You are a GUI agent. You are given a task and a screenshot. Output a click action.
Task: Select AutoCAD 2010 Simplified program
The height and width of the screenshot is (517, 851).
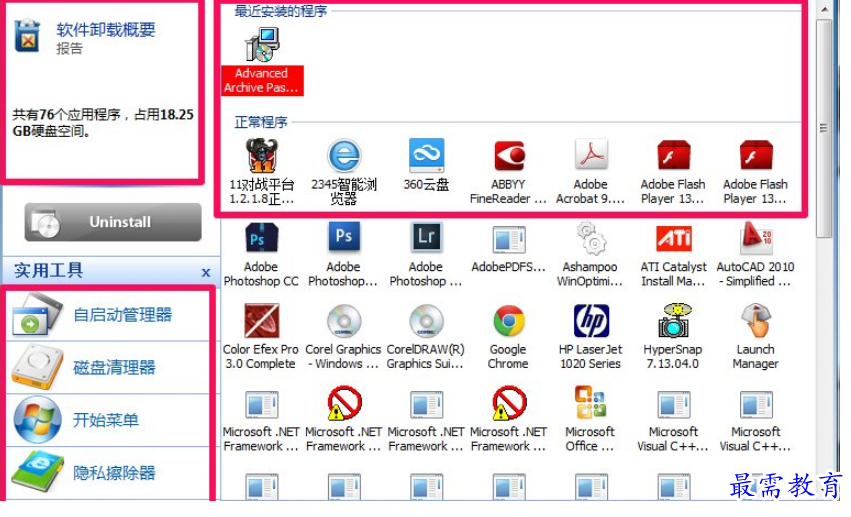[x=755, y=254]
